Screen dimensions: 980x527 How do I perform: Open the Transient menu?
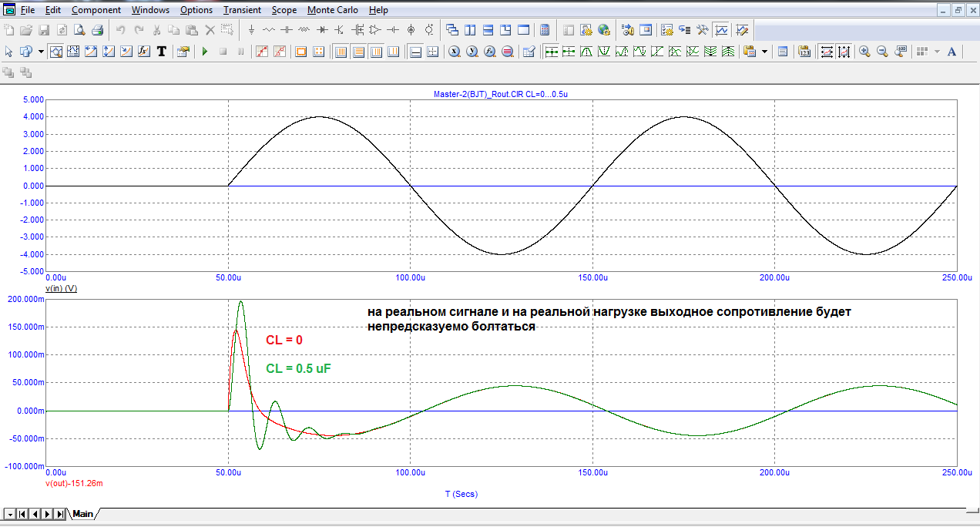[x=242, y=10]
